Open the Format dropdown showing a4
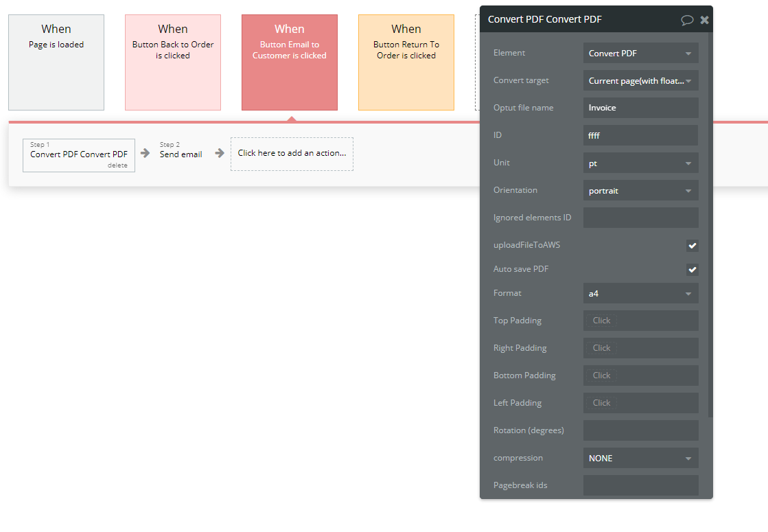Viewport: 768px width, 532px height. (x=640, y=293)
